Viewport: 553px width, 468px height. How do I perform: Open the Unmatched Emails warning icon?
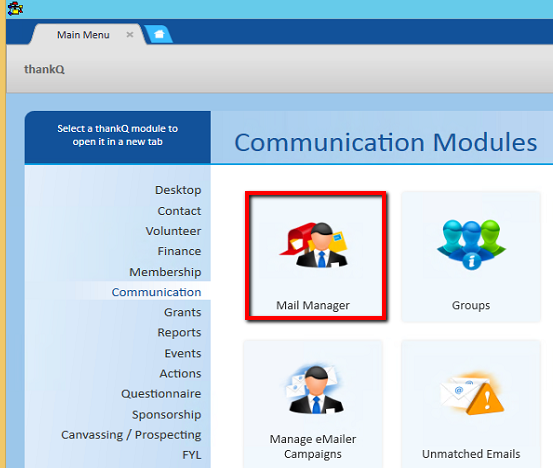(x=472, y=394)
